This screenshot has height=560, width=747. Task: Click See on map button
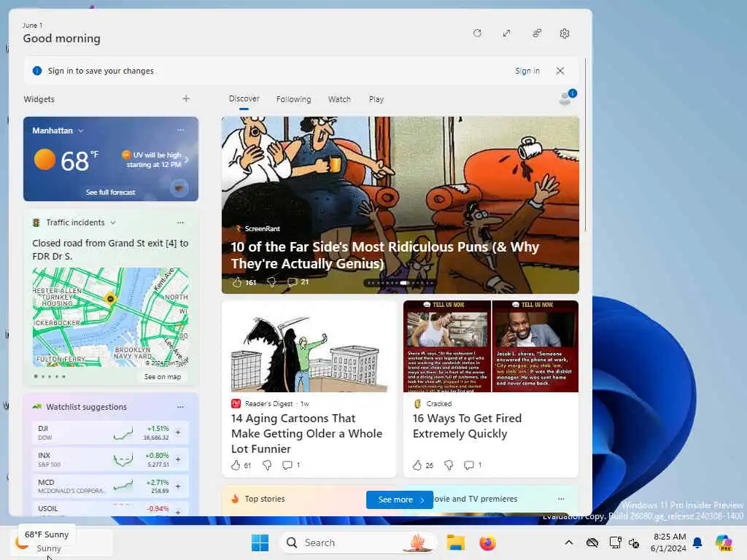[163, 377]
